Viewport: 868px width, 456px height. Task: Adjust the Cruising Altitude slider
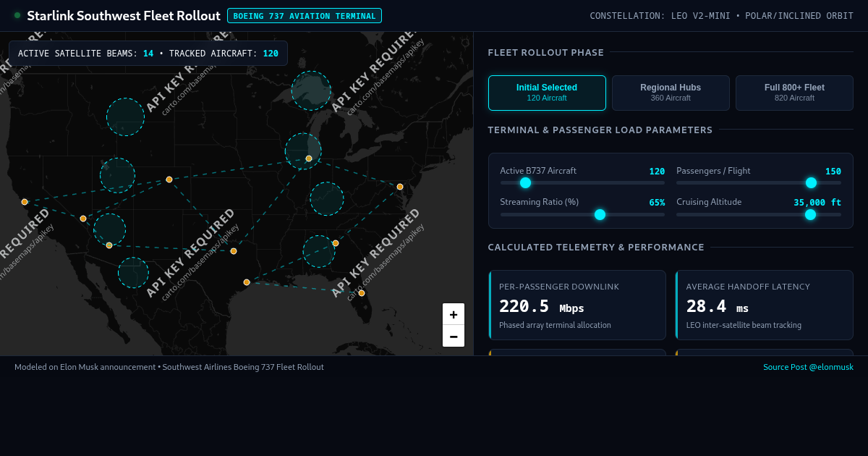tap(759, 214)
